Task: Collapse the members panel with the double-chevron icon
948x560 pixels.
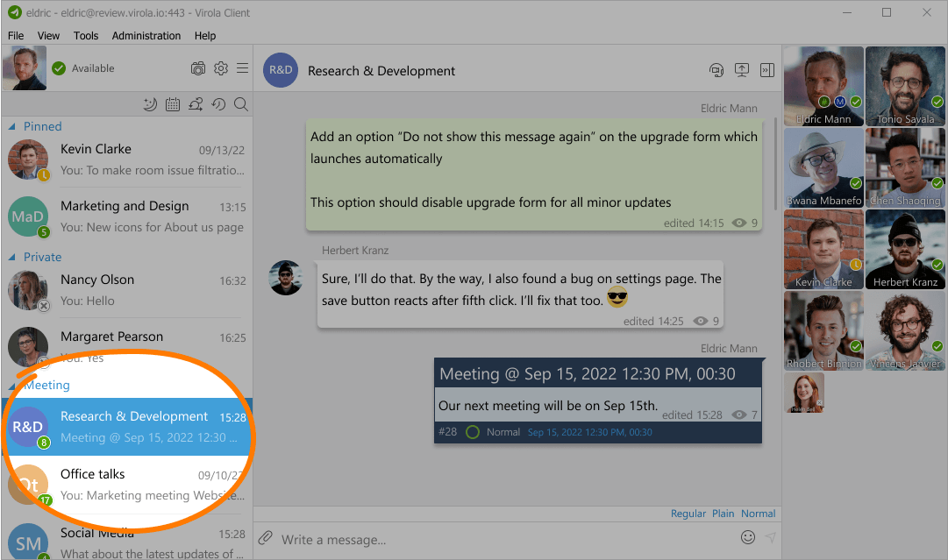Action: tap(767, 70)
